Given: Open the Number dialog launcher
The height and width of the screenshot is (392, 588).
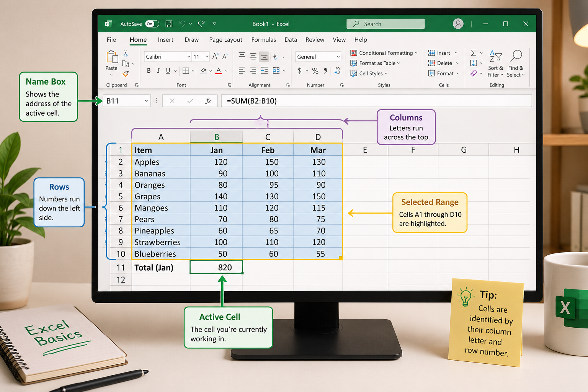Looking at the screenshot, I should click(x=342, y=85).
